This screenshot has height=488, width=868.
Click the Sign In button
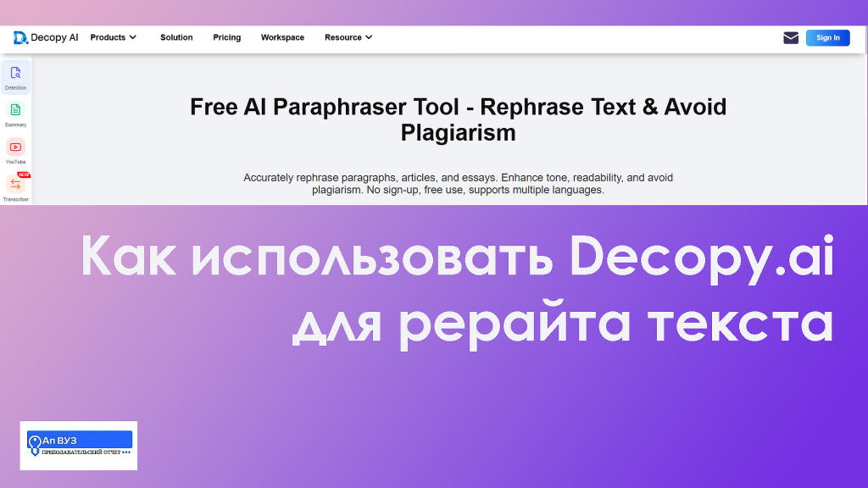827,37
